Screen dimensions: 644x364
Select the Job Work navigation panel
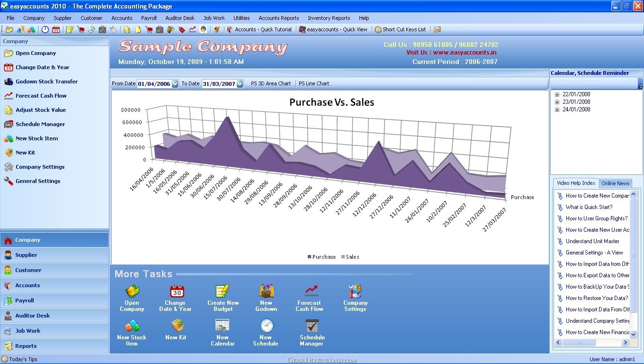click(x=54, y=331)
